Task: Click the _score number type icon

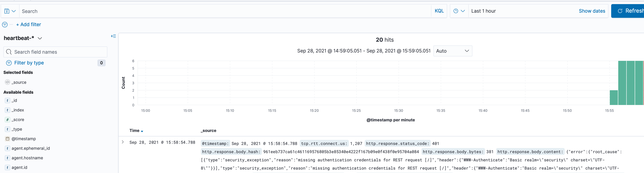Action: pos(8,119)
